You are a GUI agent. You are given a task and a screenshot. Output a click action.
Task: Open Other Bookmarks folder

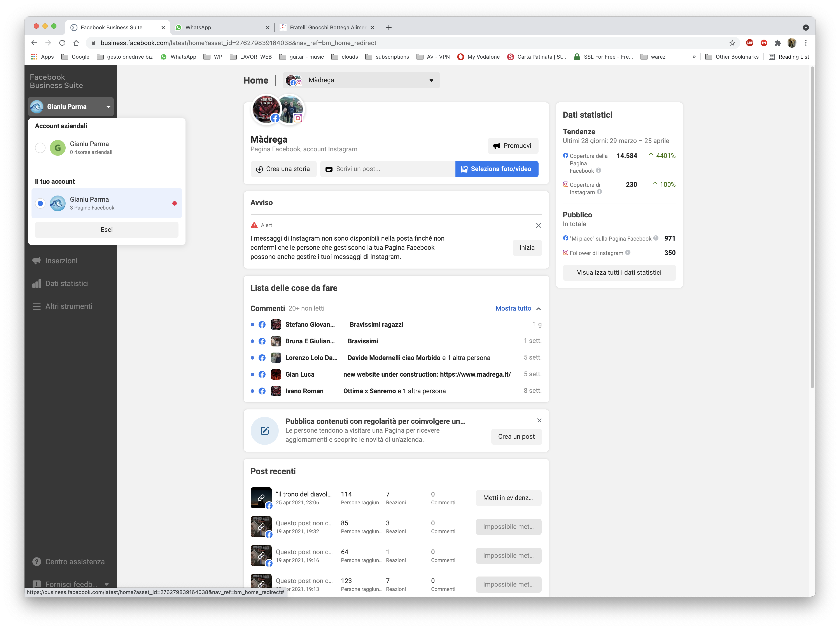732,57
